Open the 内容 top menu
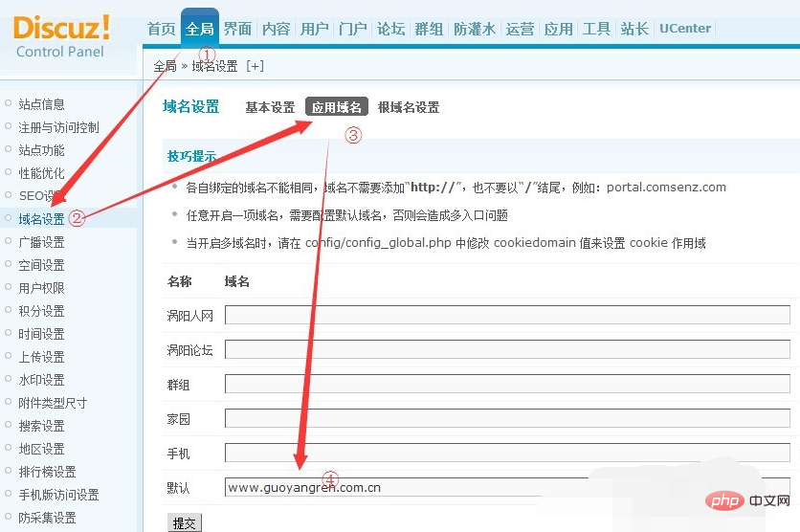800x532 pixels. click(276, 29)
